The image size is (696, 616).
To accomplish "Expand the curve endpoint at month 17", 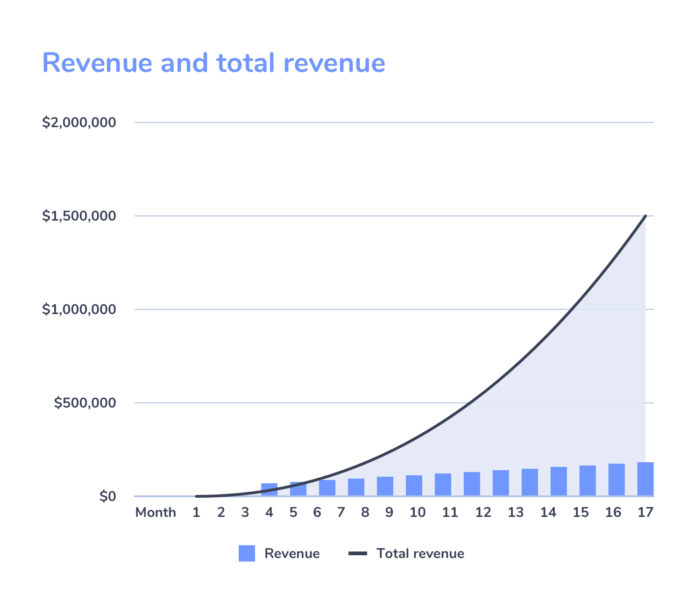I will pyautogui.click(x=645, y=216).
